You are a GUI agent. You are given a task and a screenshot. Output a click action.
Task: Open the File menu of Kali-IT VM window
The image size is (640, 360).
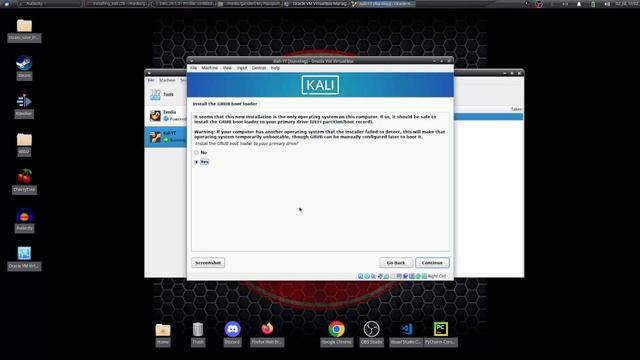[193, 68]
